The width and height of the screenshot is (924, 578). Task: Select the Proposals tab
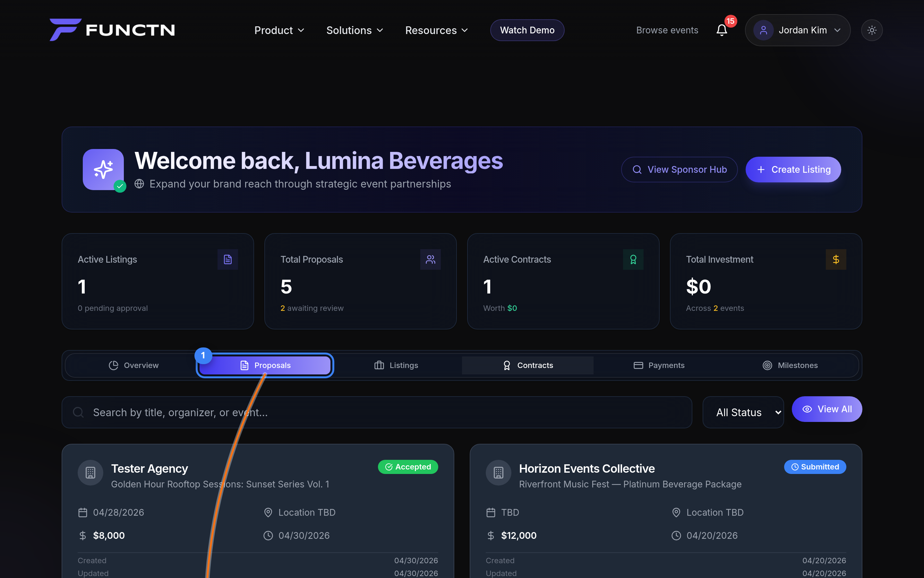point(265,365)
